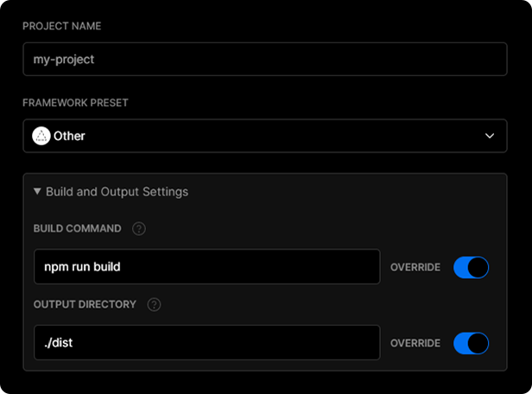Collapse Build and Output Settings triangle

click(37, 192)
